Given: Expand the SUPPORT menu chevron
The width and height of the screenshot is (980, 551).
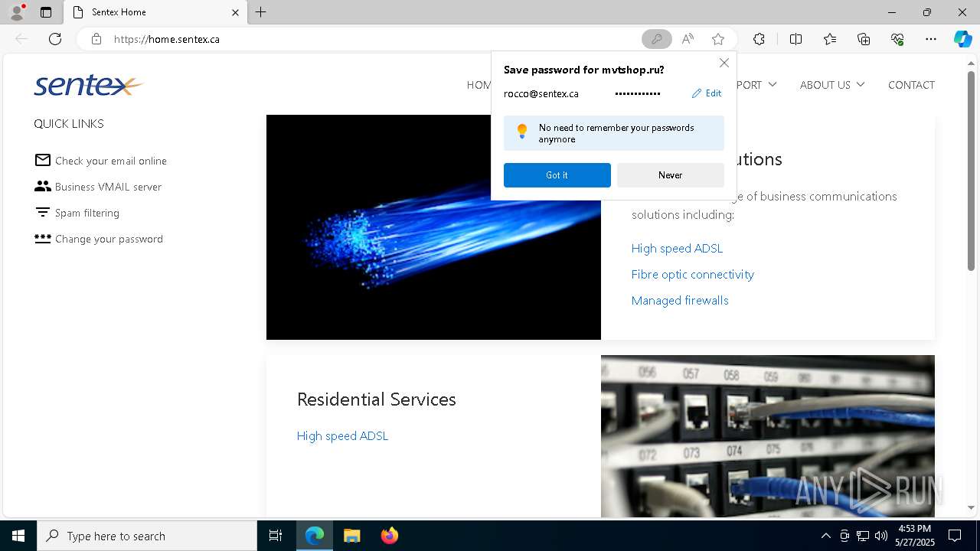Looking at the screenshot, I should [x=772, y=84].
